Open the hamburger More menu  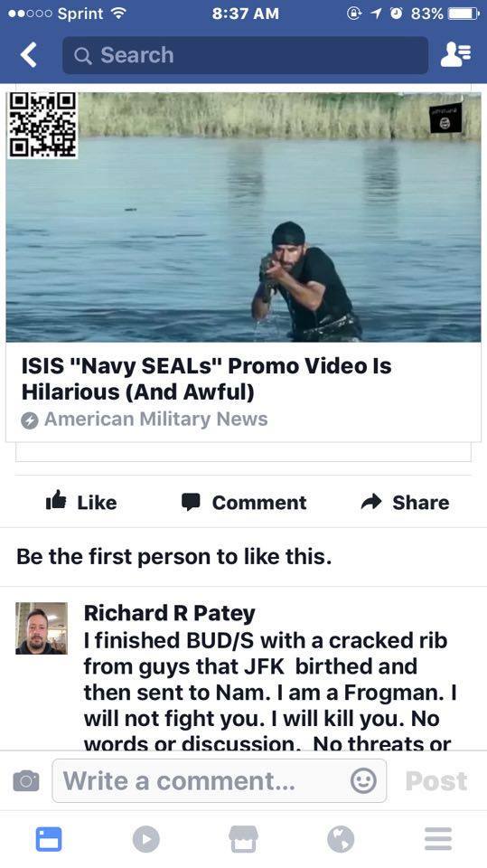[438, 839]
